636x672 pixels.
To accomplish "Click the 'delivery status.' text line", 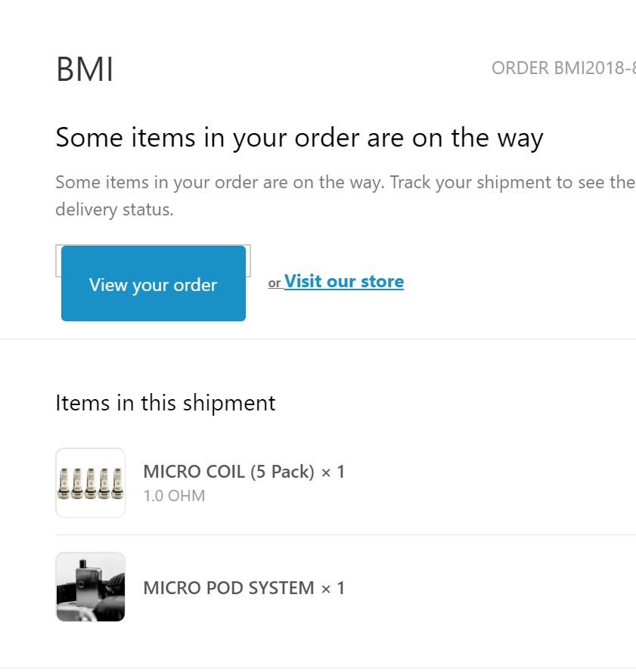I will coord(114,209).
